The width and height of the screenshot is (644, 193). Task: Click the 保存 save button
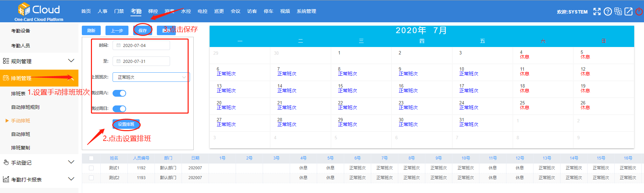[143, 30]
